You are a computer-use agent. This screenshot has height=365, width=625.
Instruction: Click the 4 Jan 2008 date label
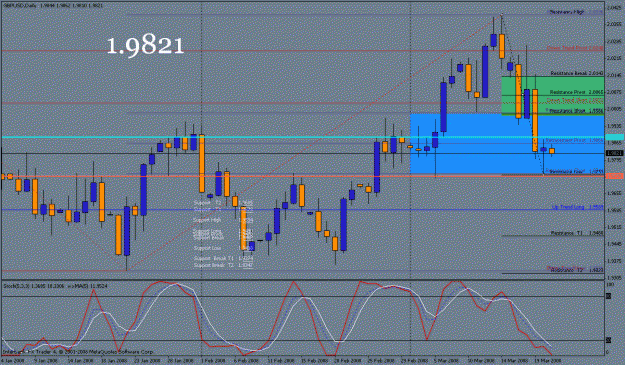(x=12, y=360)
